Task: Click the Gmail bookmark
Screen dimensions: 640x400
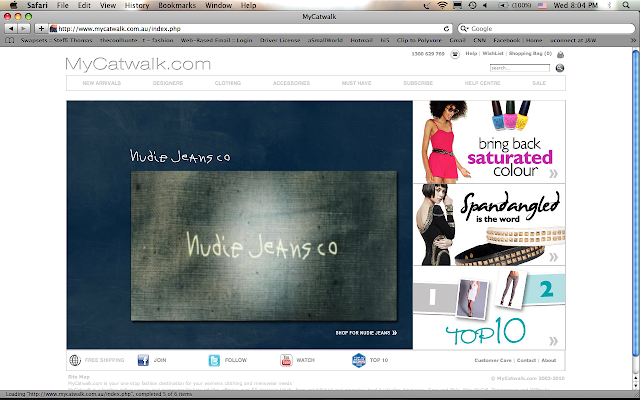Action: click(x=457, y=40)
